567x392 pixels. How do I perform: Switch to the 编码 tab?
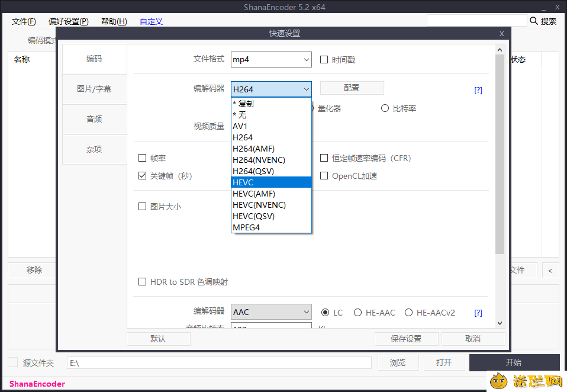coord(94,59)
